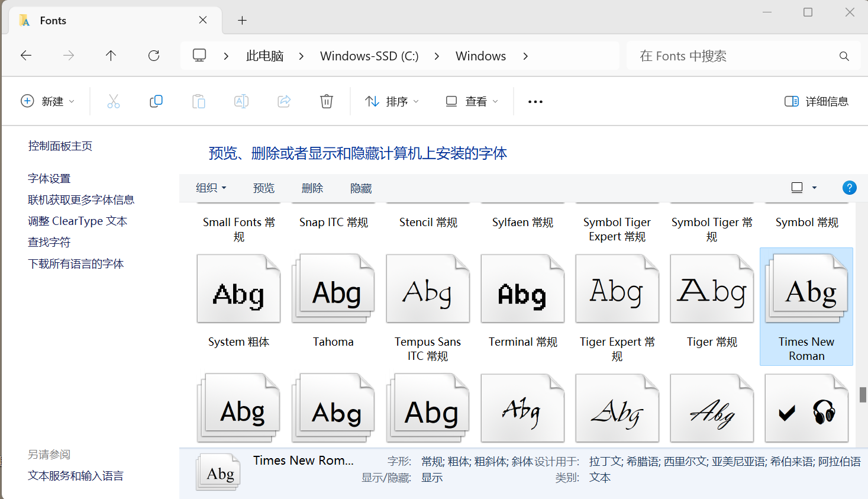Select the Symbol Tiger Expert 常规 label
Screen dimensions: 868x499
point(617,229)
